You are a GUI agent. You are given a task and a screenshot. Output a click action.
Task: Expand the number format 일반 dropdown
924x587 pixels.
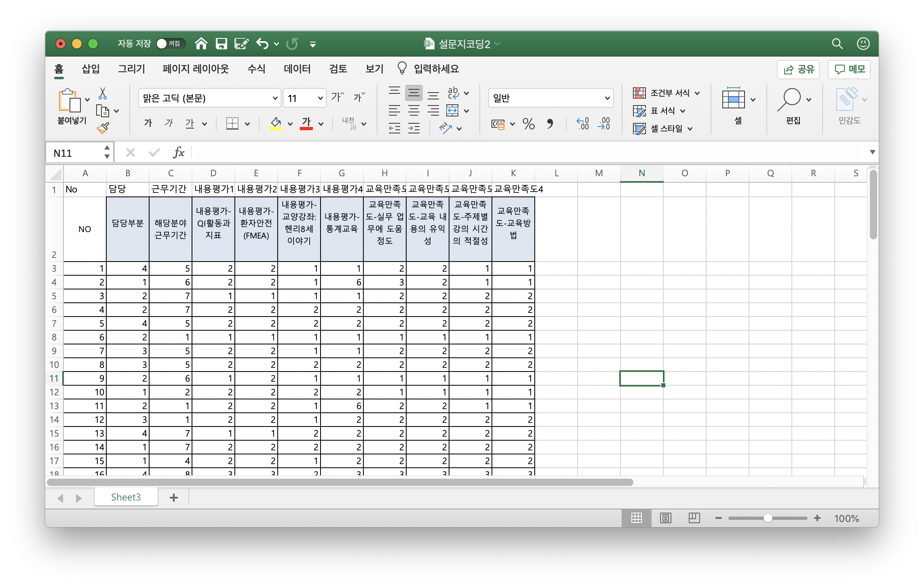[x=607, y=98]
